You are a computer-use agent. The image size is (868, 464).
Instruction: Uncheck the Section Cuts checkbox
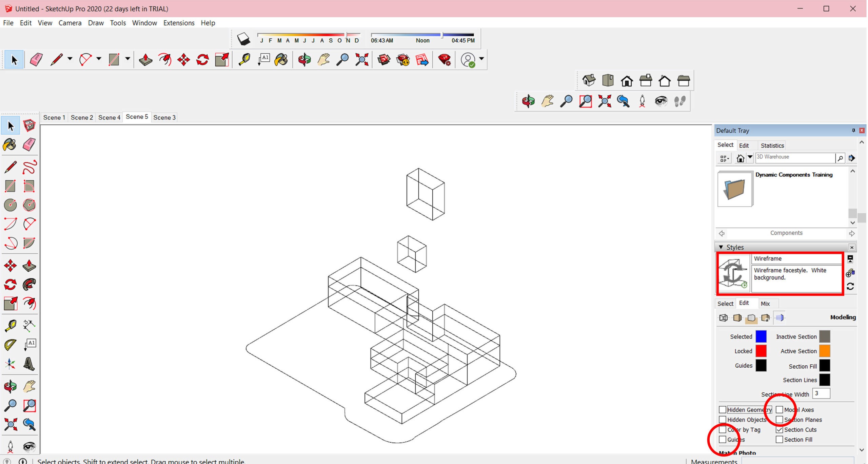pos(780,430)
